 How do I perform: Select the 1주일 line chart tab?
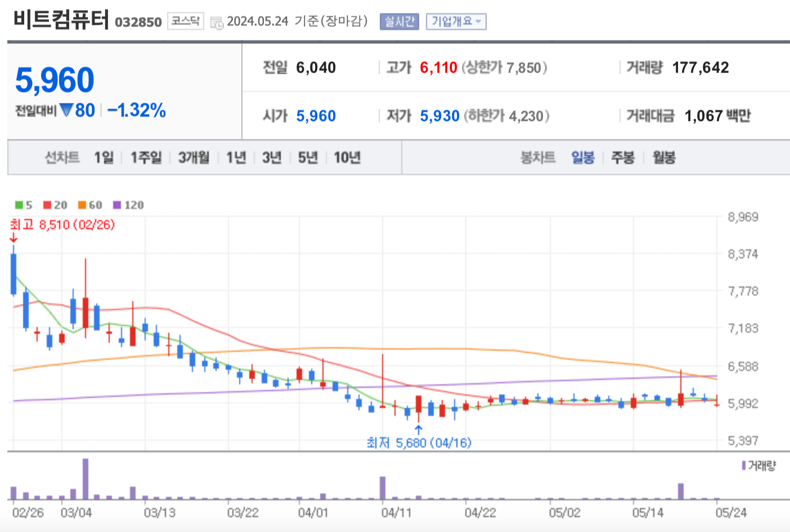(x=146, y=157)
